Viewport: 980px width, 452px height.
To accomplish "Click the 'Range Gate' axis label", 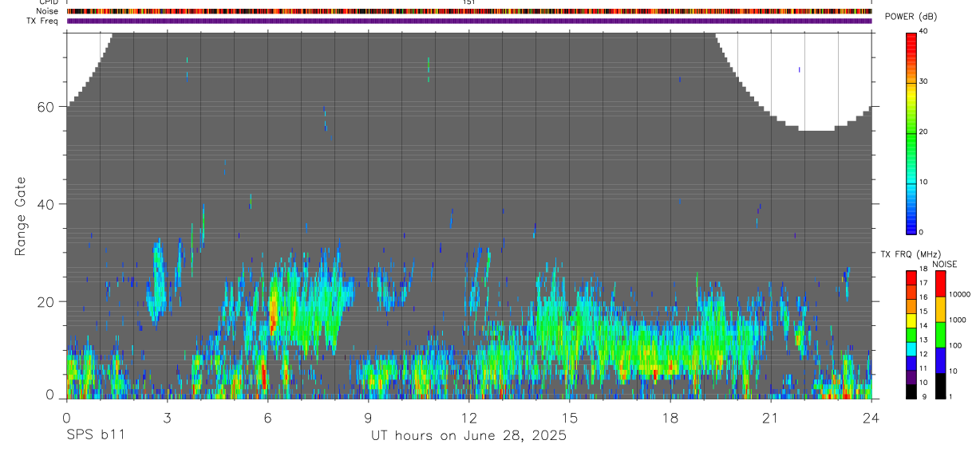I will point(21,217).
